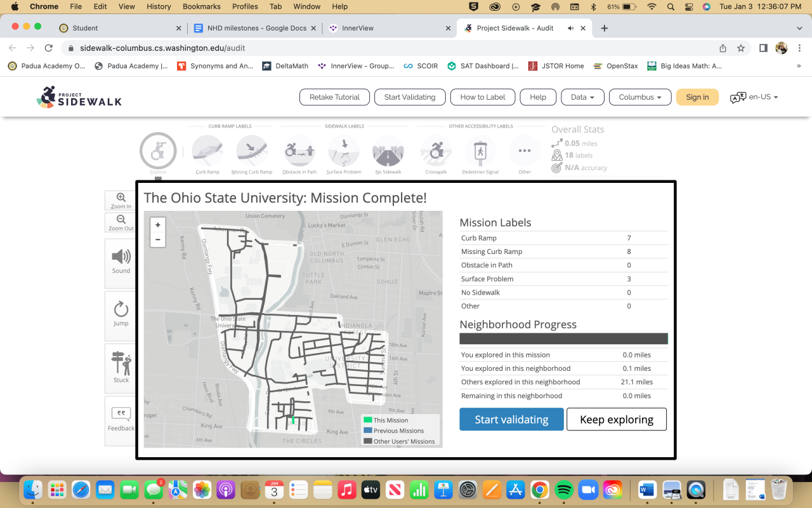Expand the Data dropdown
Viewport: 812px width, 508px height.
582,97
